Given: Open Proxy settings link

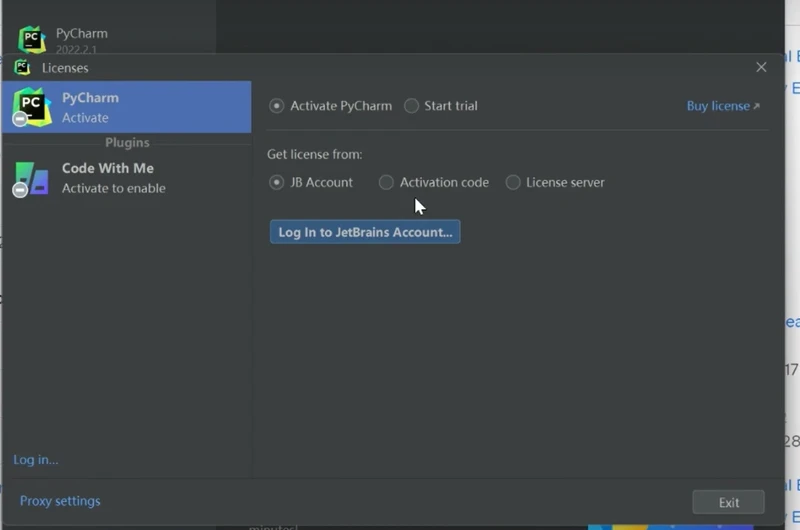Looking at the screenshot, I should click(x=60, y=501).
